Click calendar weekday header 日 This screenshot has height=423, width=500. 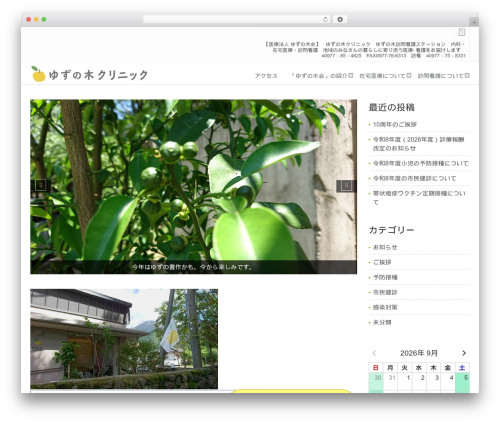pos(376,368)
